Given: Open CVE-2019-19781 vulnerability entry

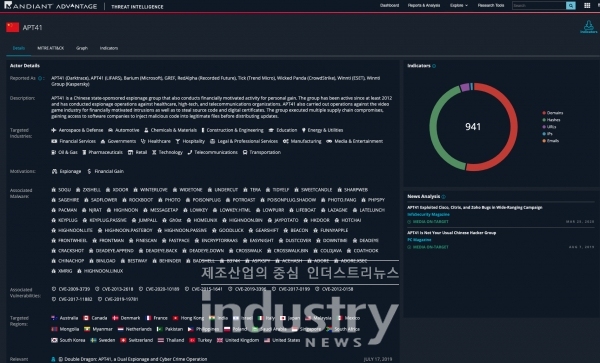Looking at the screenshot, I should [x=118, y=299].
